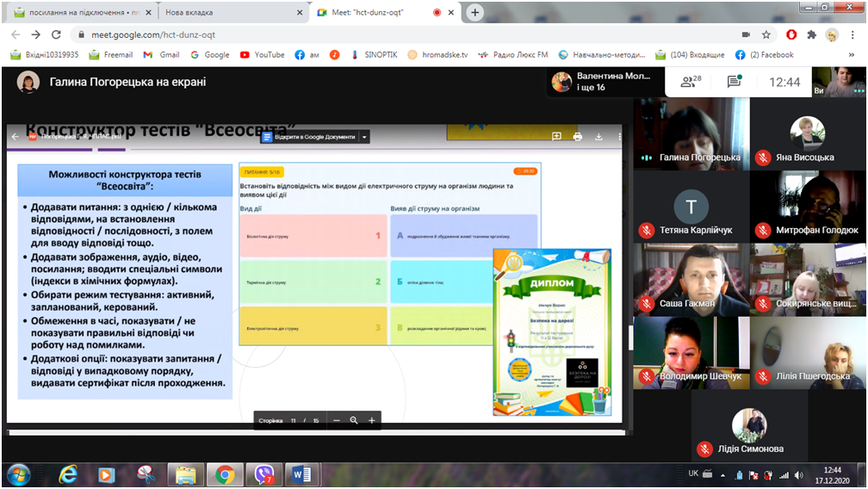Open the hromadske.tv bookmark
The height and width of the screenshot is (489, 868).
pos(437,55)
